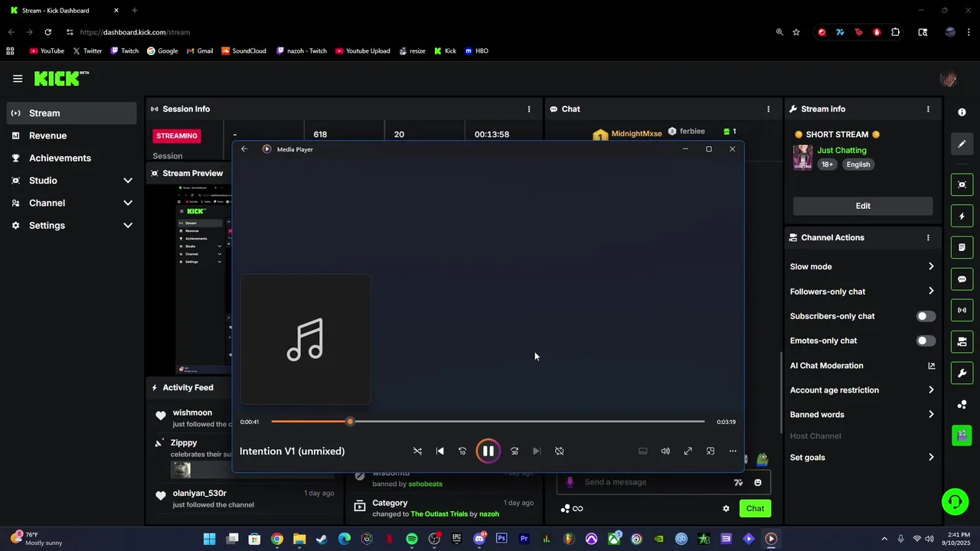
Task: Skip back 10 seconds in Media Player
Action: tap(462, 452)
